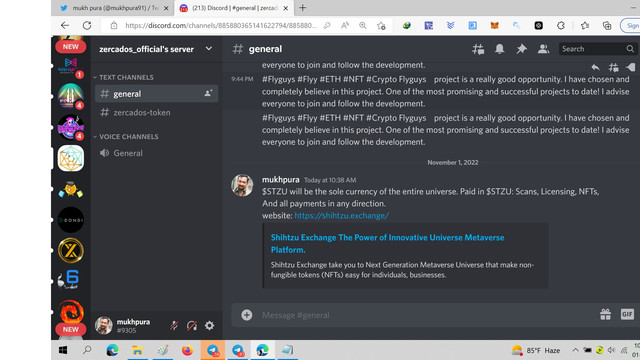
Task: Open the GIF picker button
Action: click(627, 314)
